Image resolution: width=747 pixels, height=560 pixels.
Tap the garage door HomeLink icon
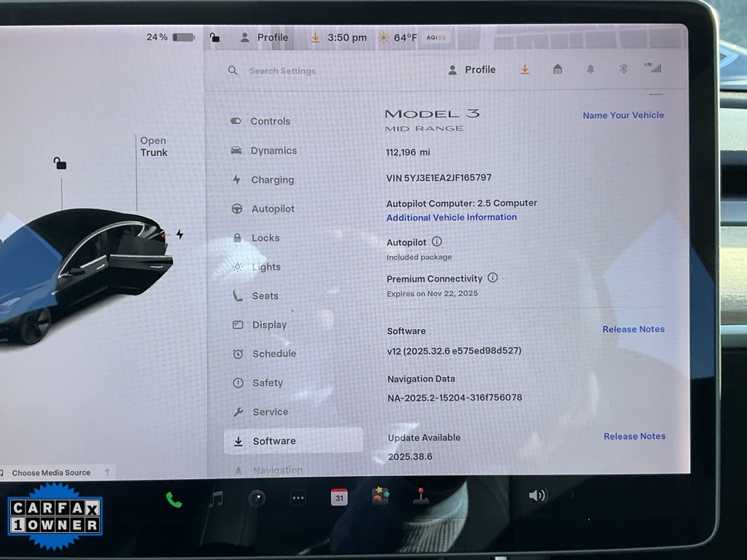(557, 69)
